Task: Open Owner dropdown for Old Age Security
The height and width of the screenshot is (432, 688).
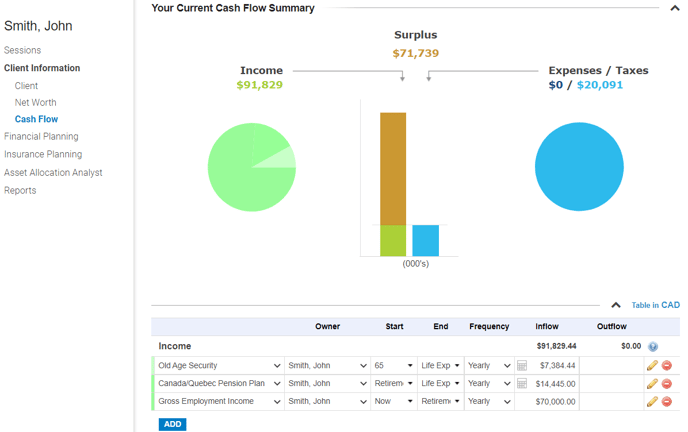Action: 328,366
